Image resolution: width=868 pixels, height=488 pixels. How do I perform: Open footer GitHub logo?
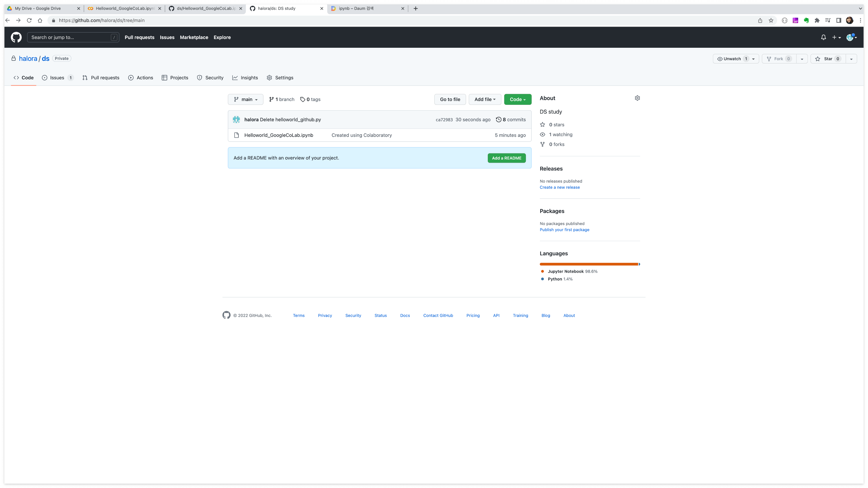(227, 315)
